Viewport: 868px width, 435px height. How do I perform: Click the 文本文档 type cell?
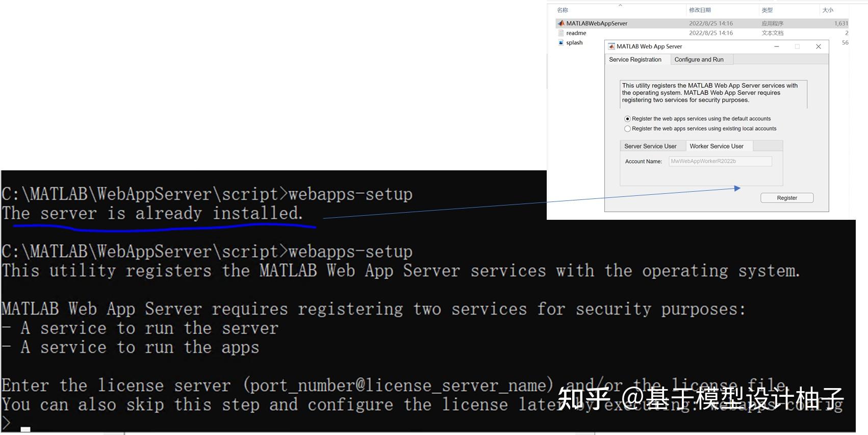click(x=773, y=33)
